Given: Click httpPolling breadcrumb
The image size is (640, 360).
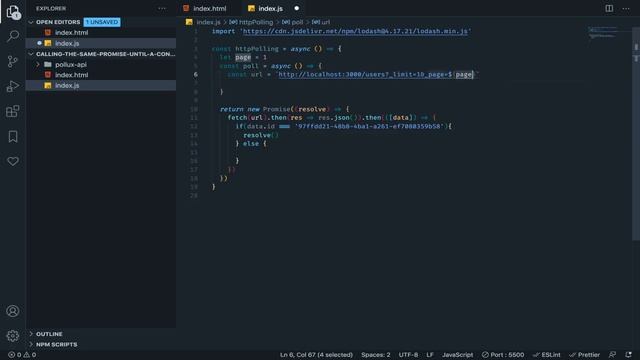Looking at the screenshot, I should pyautogui.click(x=256, y=22).
